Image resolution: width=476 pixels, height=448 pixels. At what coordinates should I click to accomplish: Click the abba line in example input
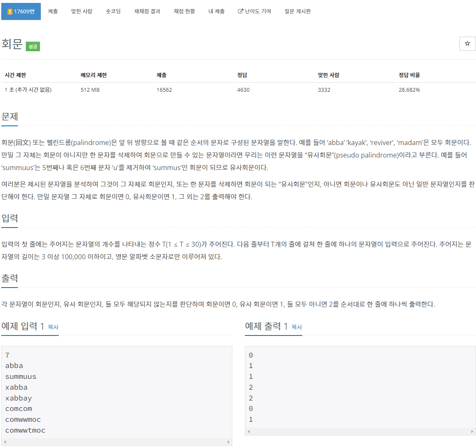point(14,365)
